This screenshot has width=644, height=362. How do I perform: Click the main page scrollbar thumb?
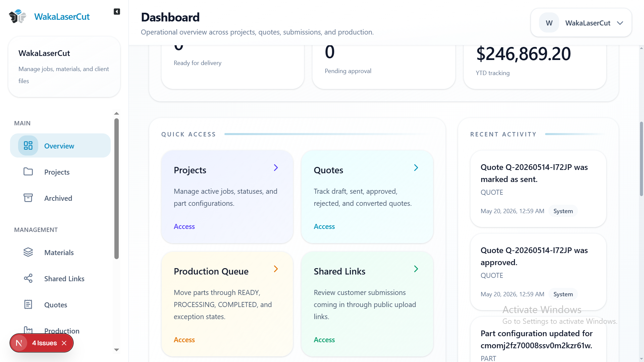(641, 159)
